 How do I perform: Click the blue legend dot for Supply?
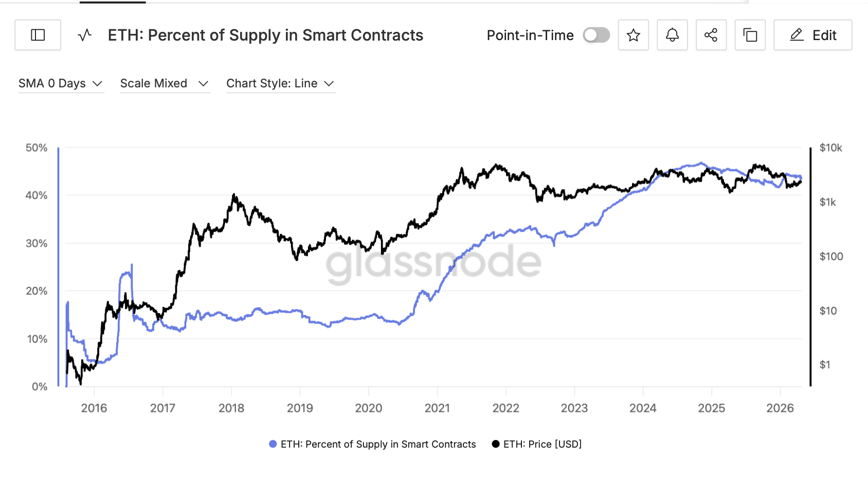click(273, 444)
